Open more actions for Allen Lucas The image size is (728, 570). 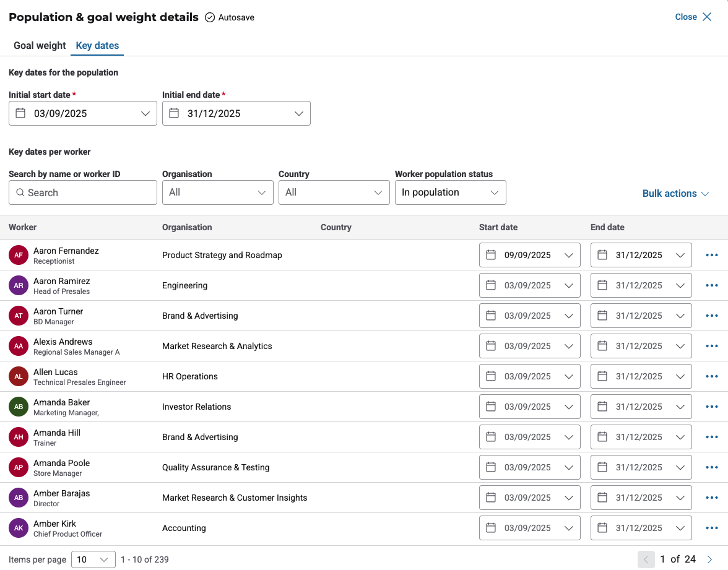(x=711, y=376)
